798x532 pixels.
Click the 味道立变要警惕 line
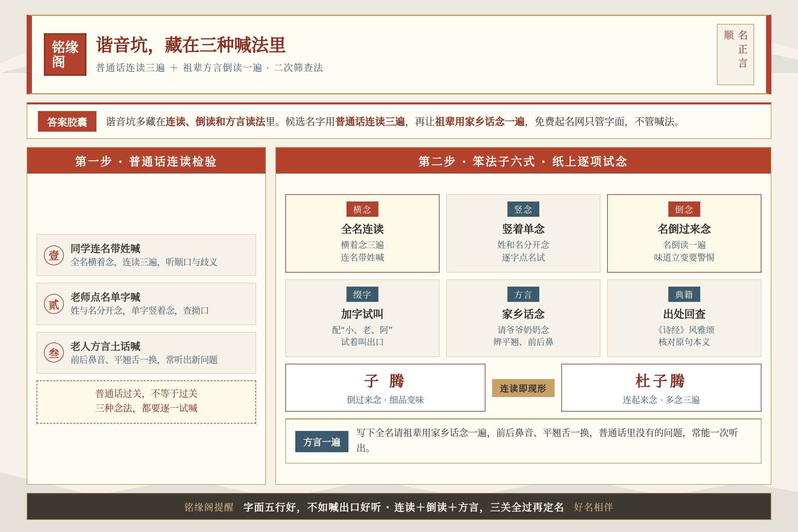tap(684, 257)
